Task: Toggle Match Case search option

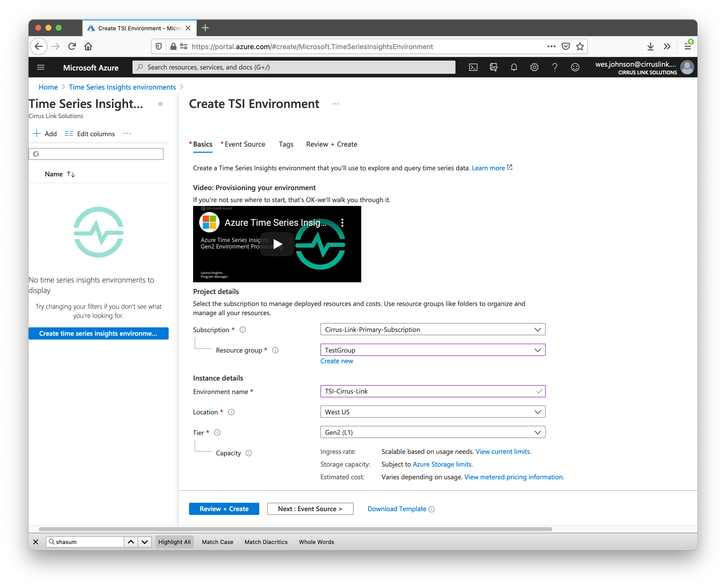Action: tap(217, 542)
